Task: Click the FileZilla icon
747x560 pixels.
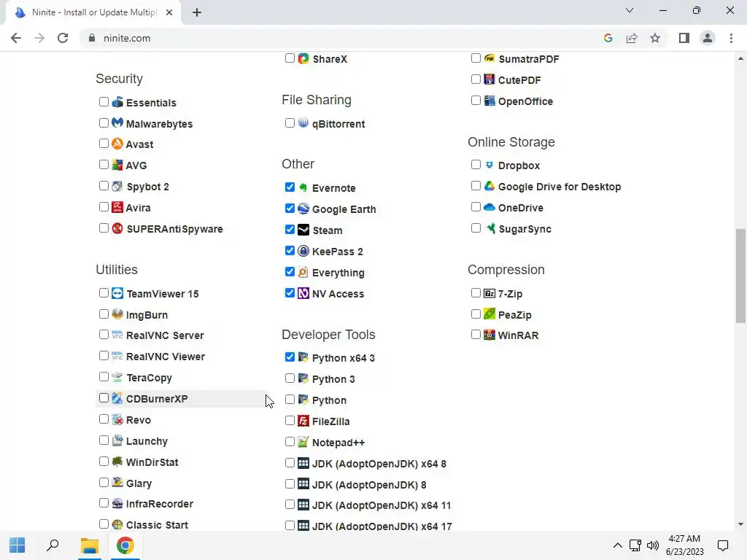Action: click(x=303, y=421)
